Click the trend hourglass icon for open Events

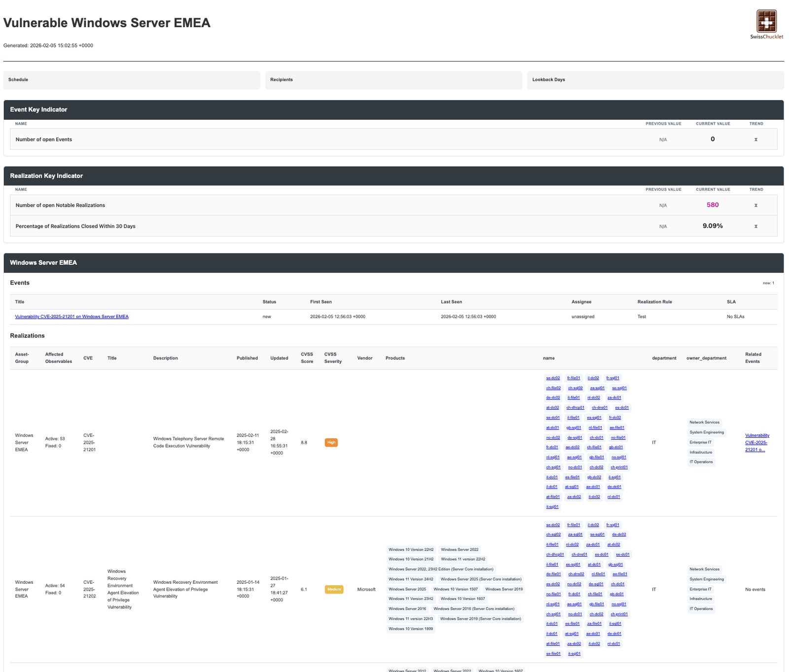[756, 140]
